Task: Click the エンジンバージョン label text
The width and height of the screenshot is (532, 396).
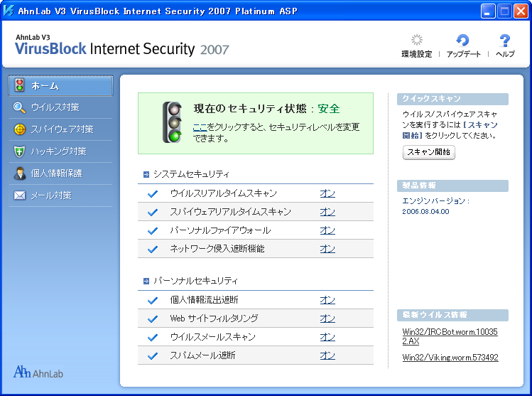Action: click(x=435, y=201)
